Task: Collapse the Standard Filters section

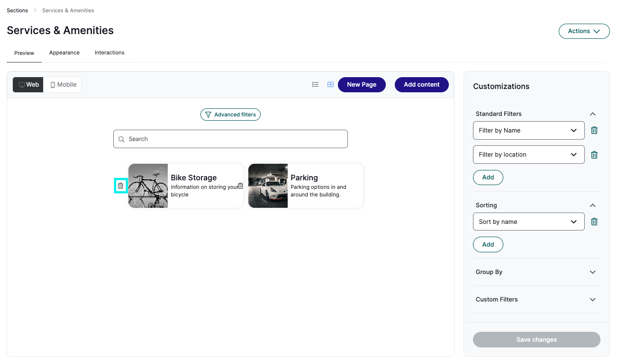Action: click(592, 114)
